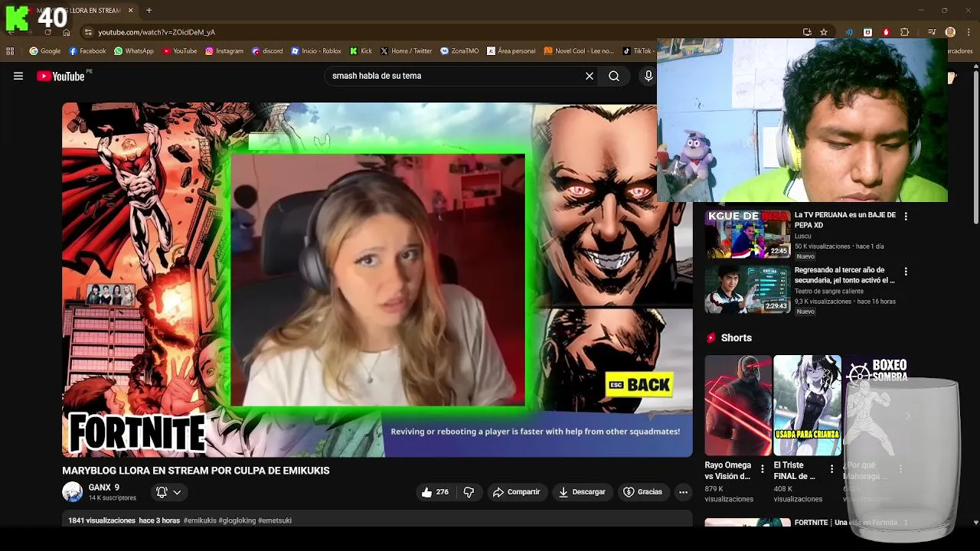
Task: Dislike the video with thumbs down
Action: [x=469, y=492]
